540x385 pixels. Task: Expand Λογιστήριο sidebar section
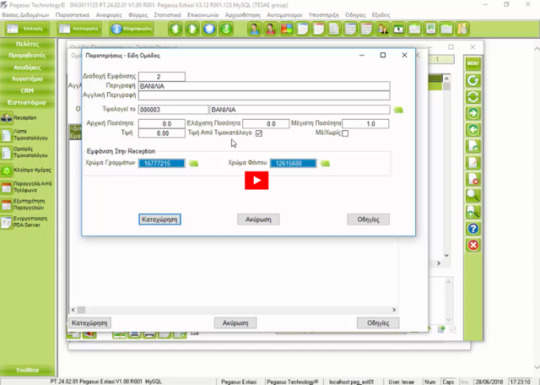coord(27,79)
